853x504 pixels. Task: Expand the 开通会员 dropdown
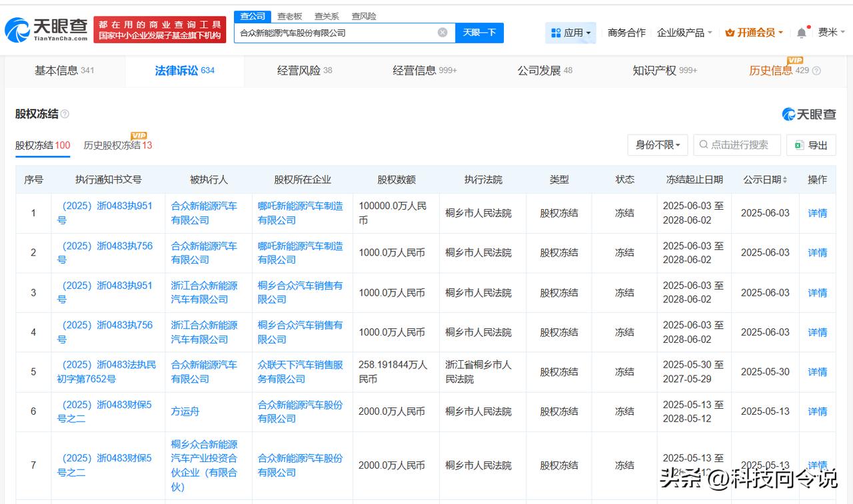[754, 33]
